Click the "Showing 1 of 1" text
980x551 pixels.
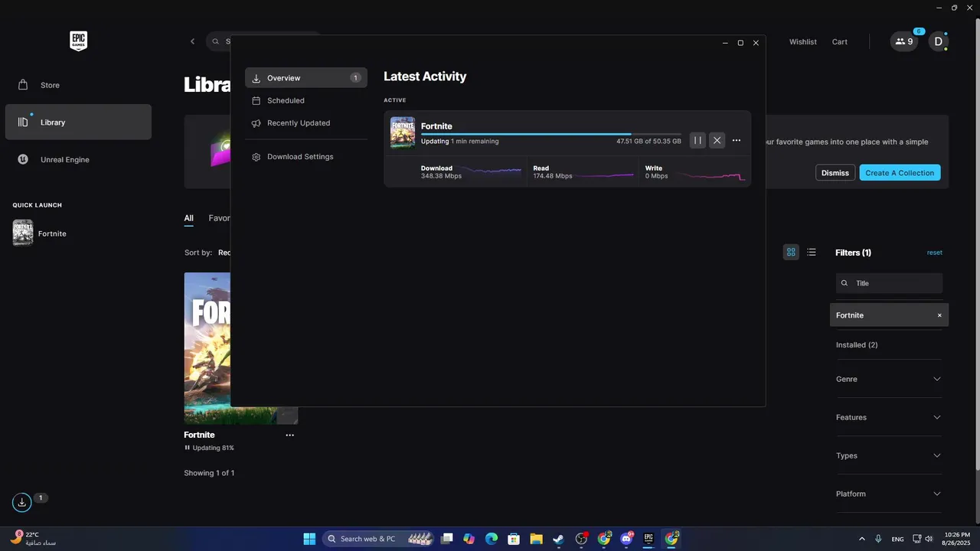[209, 473]
